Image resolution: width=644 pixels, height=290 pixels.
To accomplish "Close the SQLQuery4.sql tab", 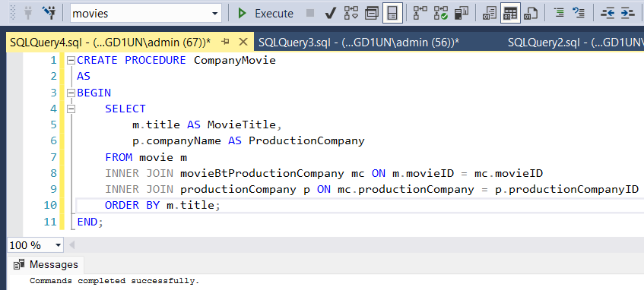I will (243, 42).
